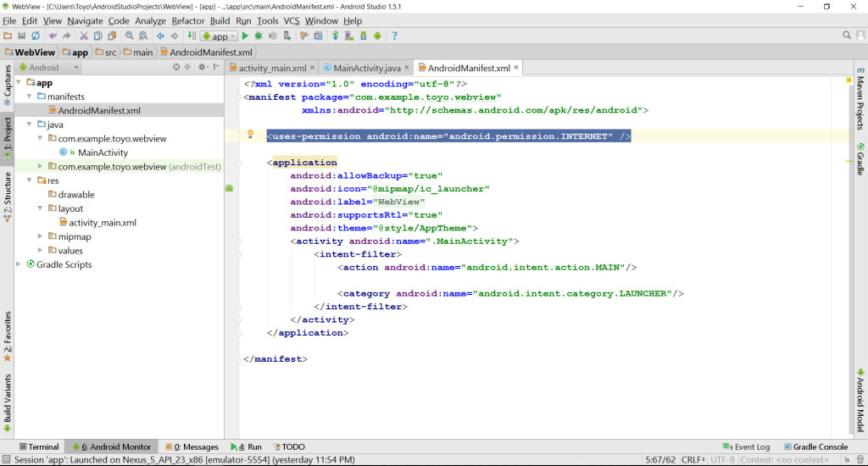Open the Gradle Console
The height and width of the screenshot is (466, 868).
click(x=815, y=447)
